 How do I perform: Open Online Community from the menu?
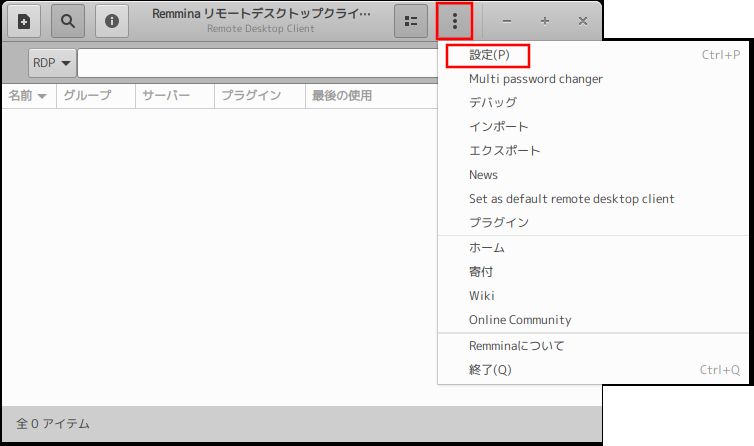coord(519,320)
